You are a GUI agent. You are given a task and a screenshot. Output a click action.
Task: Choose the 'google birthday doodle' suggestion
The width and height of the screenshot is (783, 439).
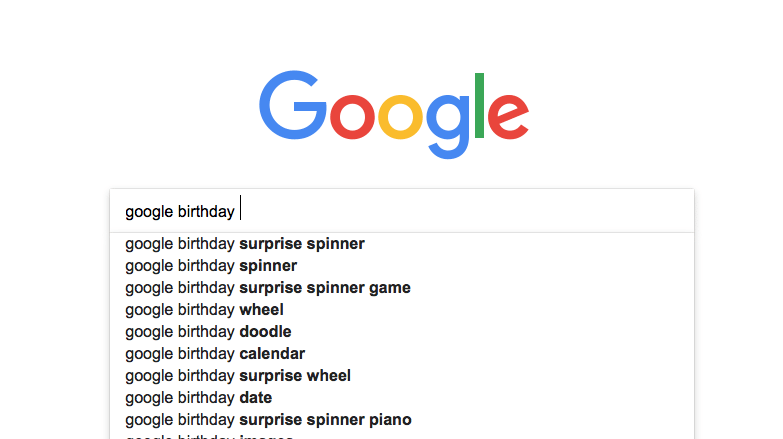(x=402, y=332)
